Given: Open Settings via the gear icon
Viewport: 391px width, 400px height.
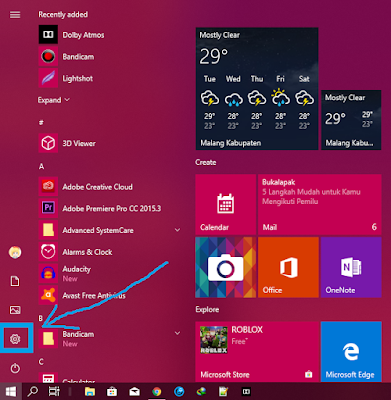Looking at the screenshot, I should [x=15, y=339].
